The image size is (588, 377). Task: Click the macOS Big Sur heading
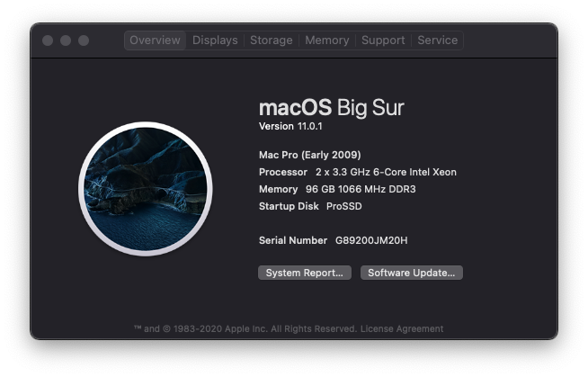(x=332, y=108)
